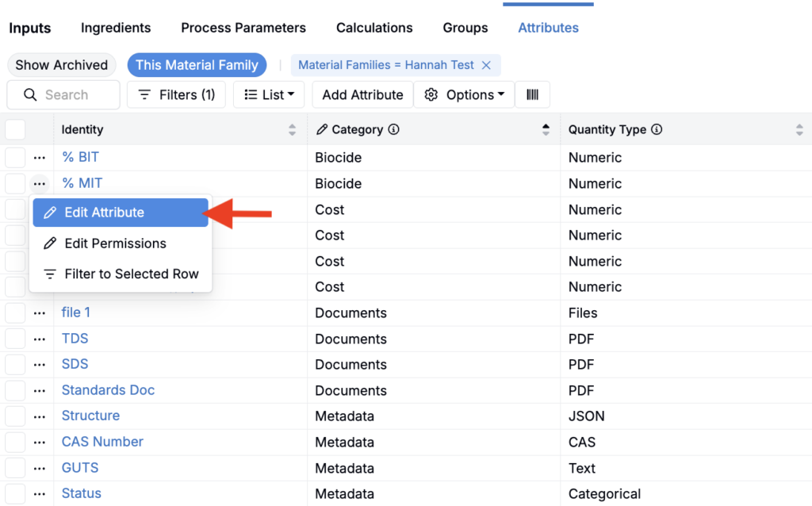Image resolution: width=812 pixels, height=506 pixels.
Task: Toggle the select-all checkbox in header
Action: (15, 129)
